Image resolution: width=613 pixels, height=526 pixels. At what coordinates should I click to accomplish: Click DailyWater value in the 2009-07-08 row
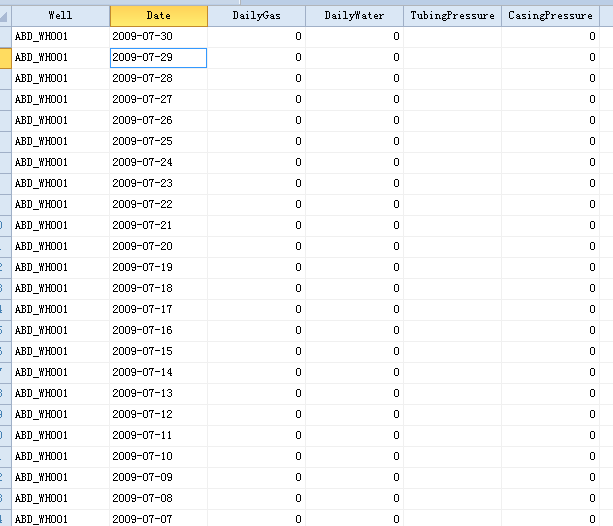355,499
